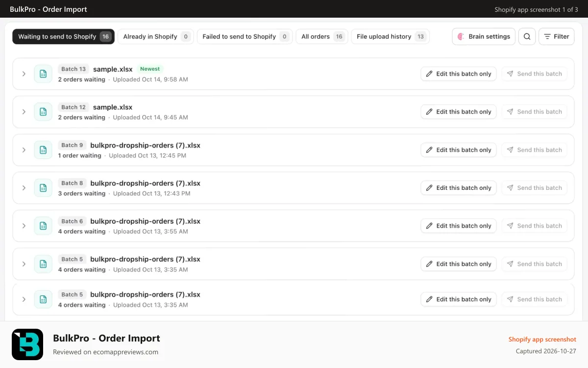
Task: Click the Batch 13 label badge
Action: point(73,69)
